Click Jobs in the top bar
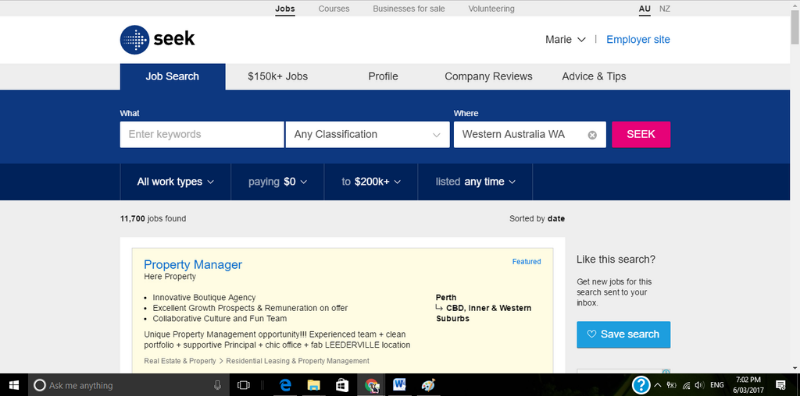The height and width of the screenshot is (396, 800). [285, 9]
